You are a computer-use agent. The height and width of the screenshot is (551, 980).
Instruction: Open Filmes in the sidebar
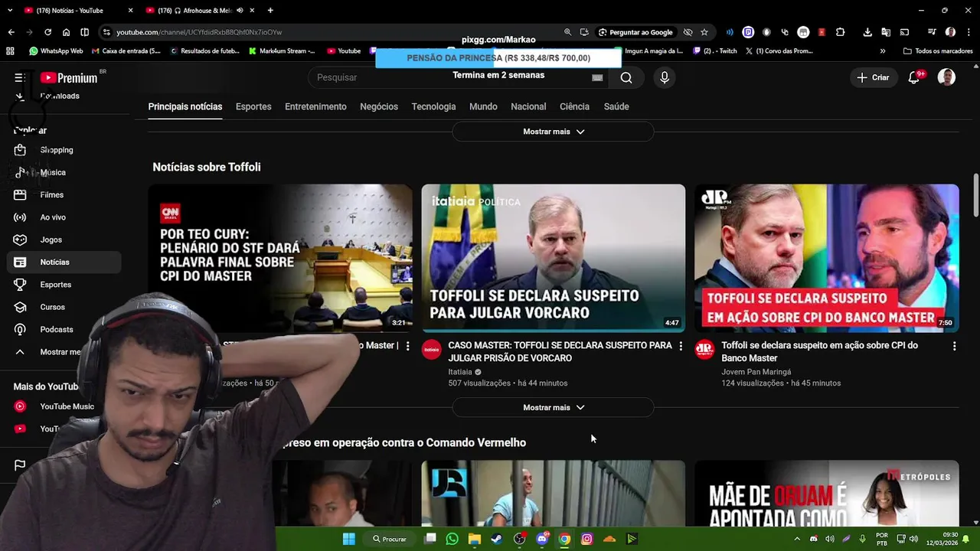[64, 194]
